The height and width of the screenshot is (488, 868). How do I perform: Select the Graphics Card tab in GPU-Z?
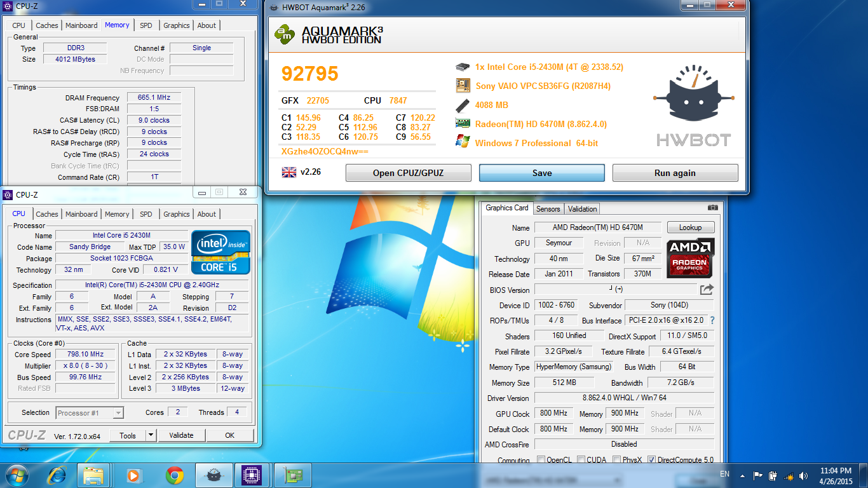tap(507, 208)
